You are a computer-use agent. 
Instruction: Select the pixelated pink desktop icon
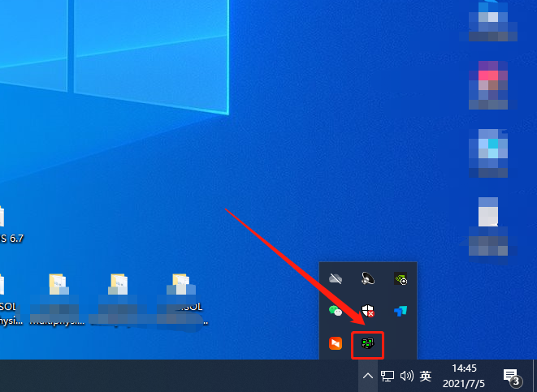[488, 85]
